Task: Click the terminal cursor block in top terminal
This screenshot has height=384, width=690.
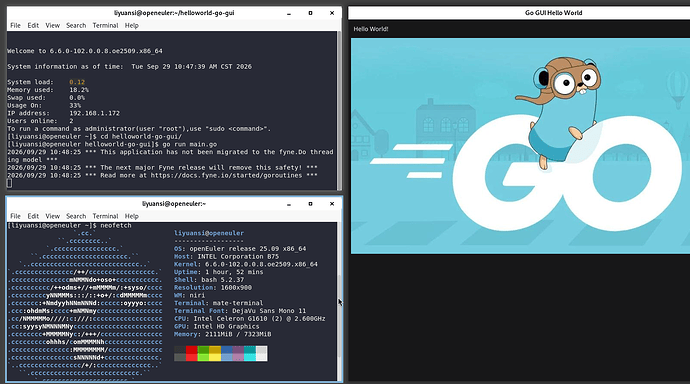Action: [x=9, y=183]
